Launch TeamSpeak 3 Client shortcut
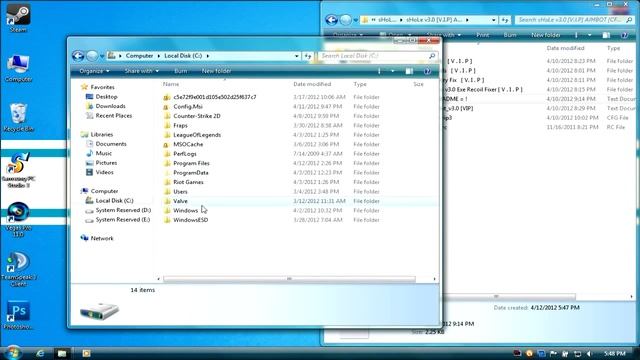 pos(18,269)
